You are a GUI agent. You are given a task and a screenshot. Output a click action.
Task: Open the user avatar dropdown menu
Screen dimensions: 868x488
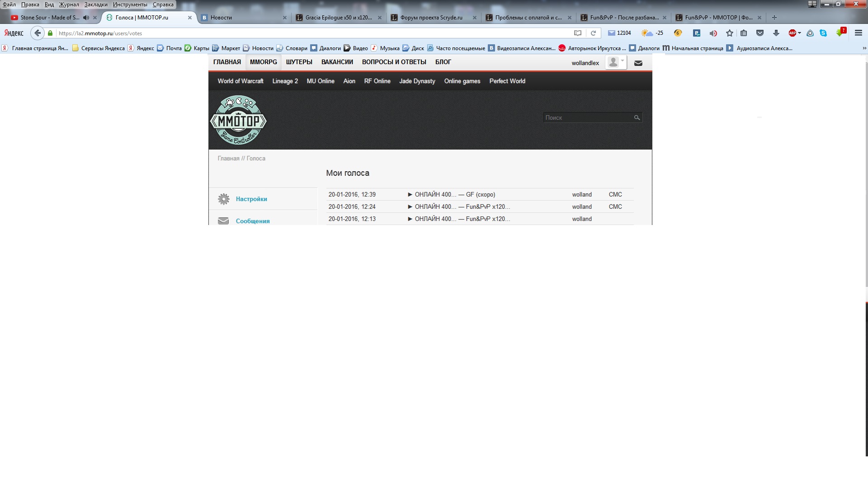click(x=616, y=62)
